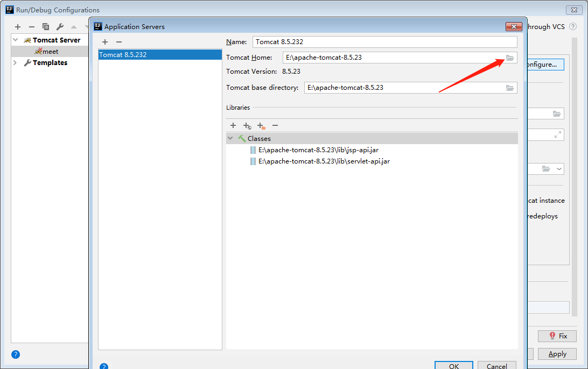
Task: Click scrollbar in Run/Debug Configurations window
Action: 574,176
